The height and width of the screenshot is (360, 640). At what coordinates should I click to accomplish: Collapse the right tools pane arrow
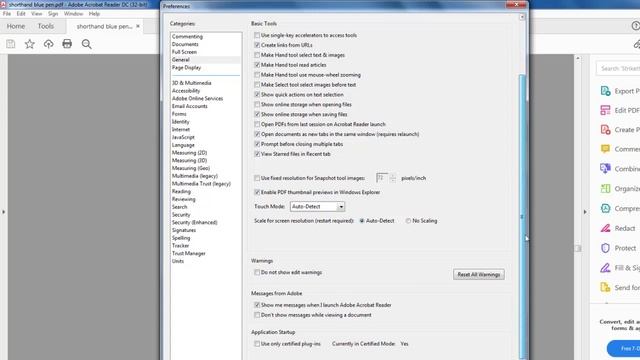[x=585, y=212]
